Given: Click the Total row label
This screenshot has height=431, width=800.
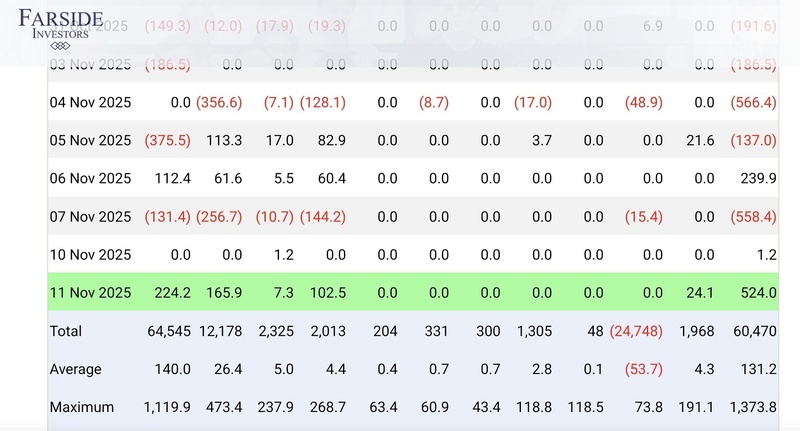Looking at the screenshot, I should [x=65, y=331].
